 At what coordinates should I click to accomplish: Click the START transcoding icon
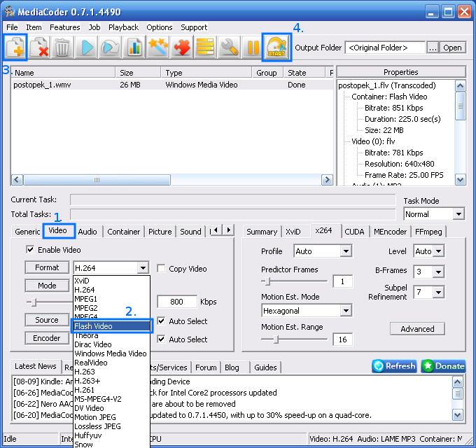[x=276, y=48]
